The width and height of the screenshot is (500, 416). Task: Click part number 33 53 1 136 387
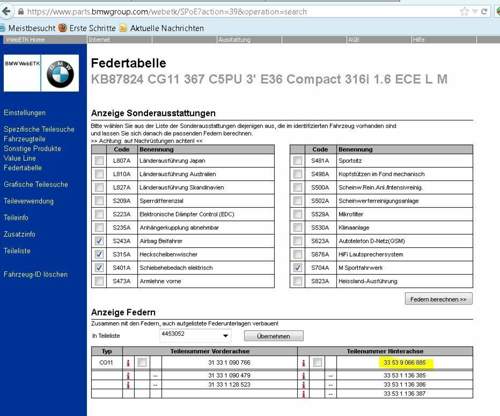point(405,394)
